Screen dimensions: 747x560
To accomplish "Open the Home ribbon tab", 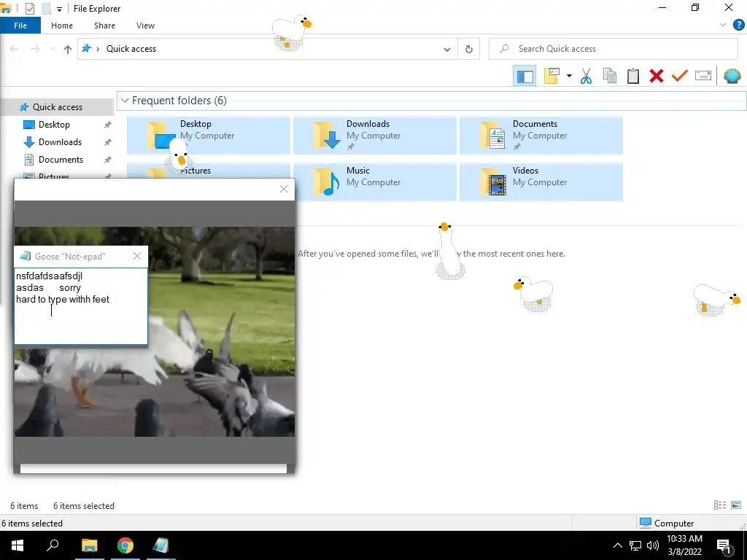I will [62, 26].
